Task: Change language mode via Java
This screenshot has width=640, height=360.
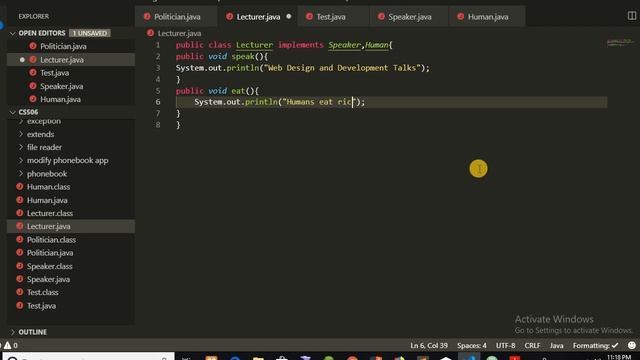Action: click(556, 345)
